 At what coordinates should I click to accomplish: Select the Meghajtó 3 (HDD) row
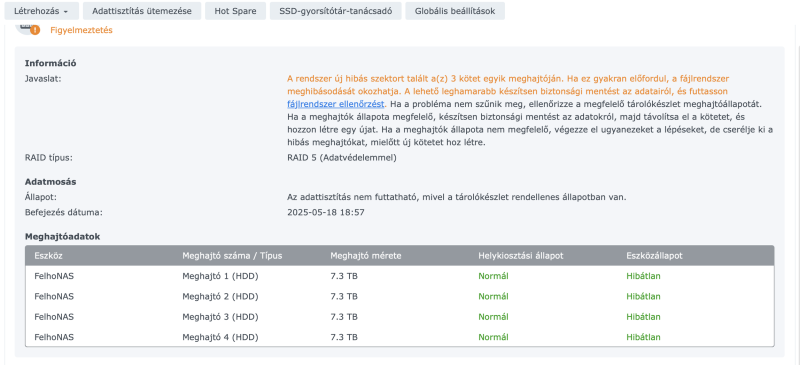pyautogui.click(x=399, y=317)
